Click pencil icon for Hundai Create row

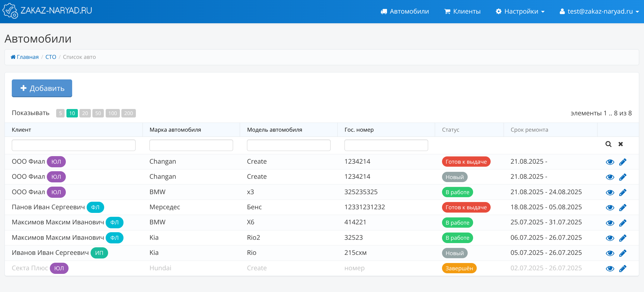(x=623, y=268)
